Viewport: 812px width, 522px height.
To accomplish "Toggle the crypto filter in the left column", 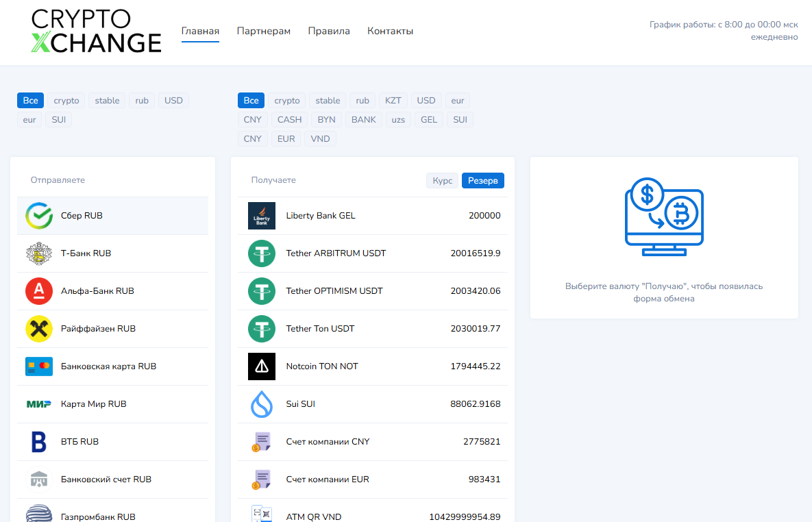I will click(x=66, y=100).
